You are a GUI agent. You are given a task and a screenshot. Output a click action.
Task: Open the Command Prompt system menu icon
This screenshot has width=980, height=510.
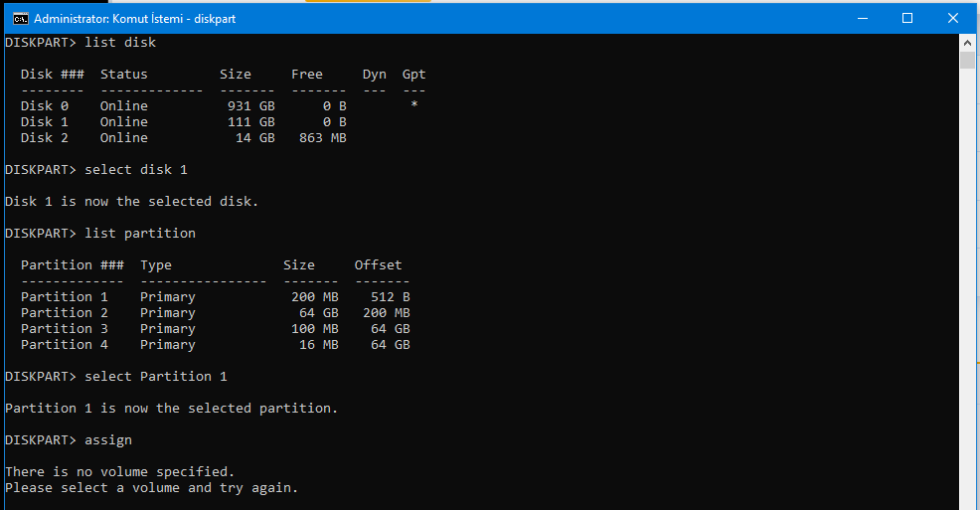(x=19, y=18)
